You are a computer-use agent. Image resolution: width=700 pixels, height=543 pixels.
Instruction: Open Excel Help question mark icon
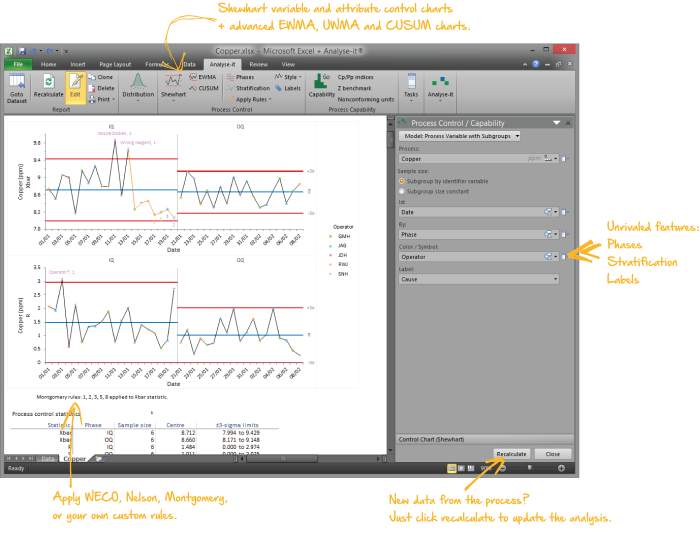click(536, 64)
